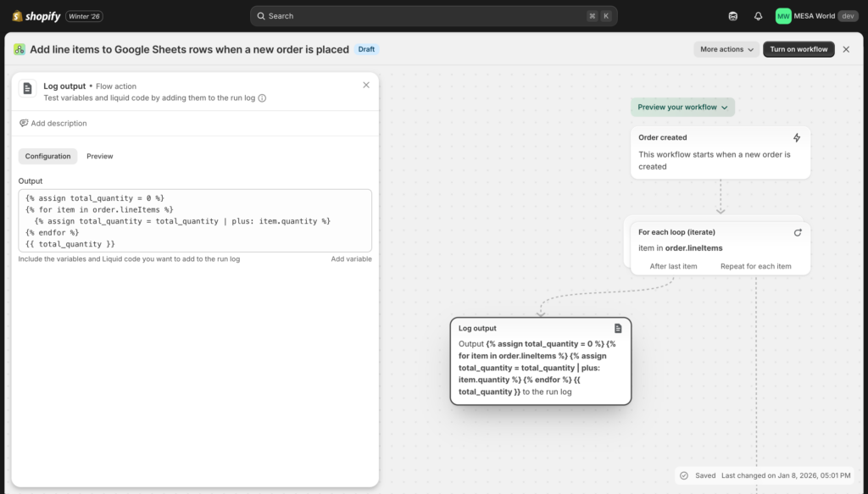Click the After last item branch
The image size is (868, 494).
673,266
